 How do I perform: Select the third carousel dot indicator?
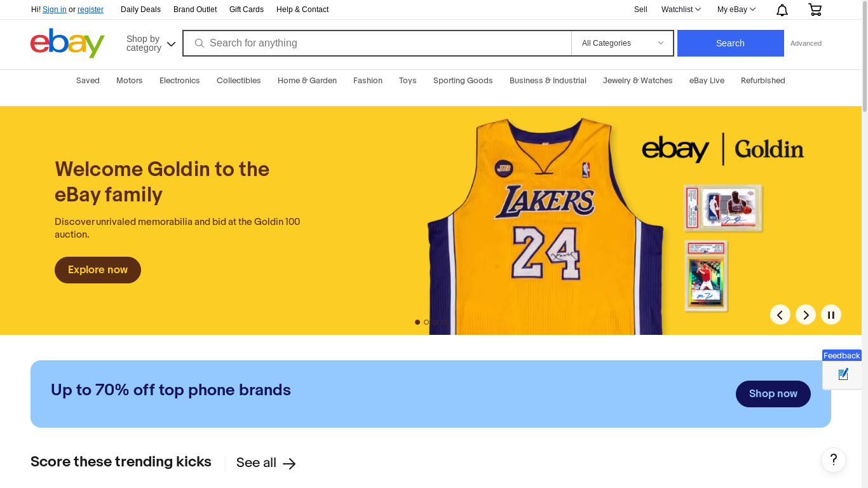point(435,322)
